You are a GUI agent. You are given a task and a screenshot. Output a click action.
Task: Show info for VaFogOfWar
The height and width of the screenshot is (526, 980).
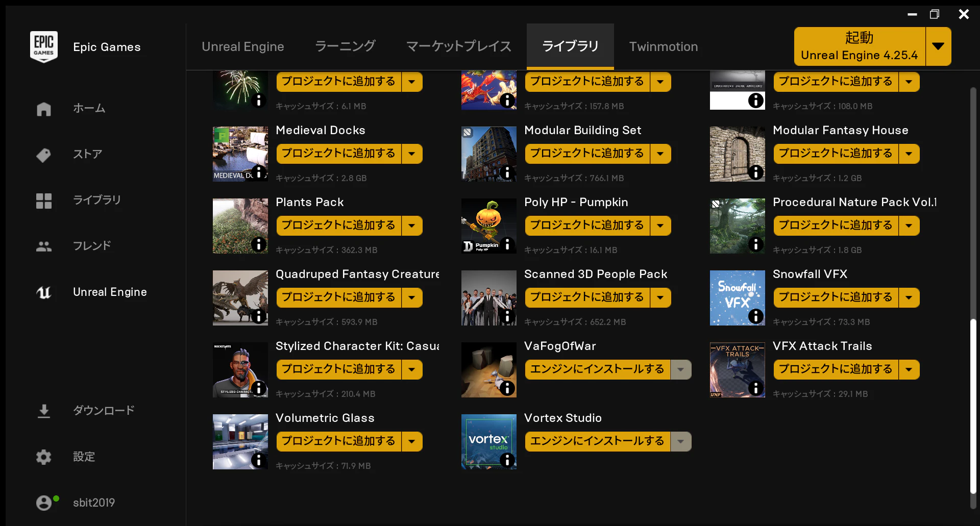click(507, 388)
